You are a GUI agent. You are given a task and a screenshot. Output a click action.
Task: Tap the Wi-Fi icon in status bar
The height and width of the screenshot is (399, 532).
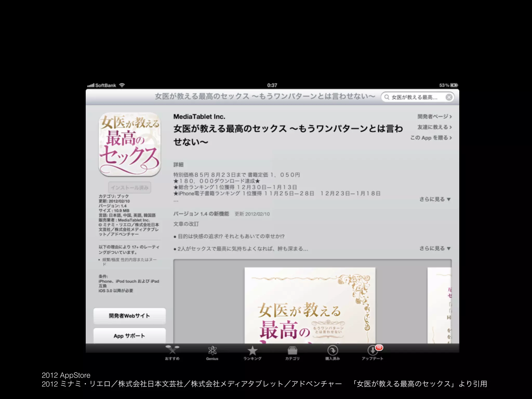point(122,85)
